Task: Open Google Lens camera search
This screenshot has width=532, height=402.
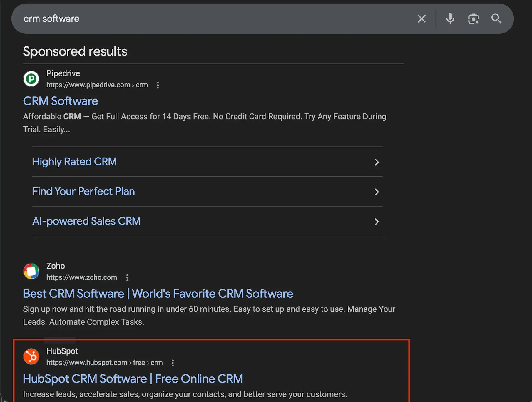Action: click(x=474, y=19)
